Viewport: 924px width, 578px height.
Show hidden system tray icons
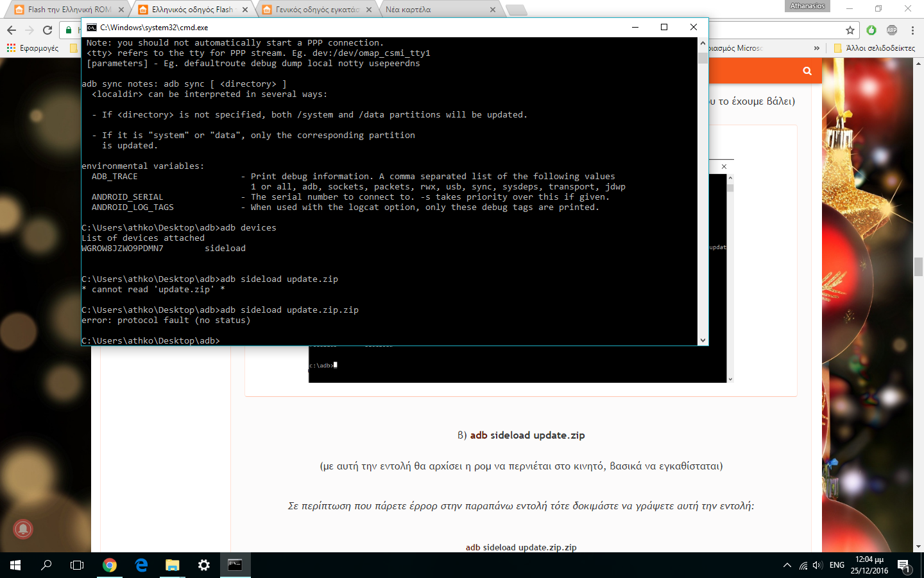point(787,566)
